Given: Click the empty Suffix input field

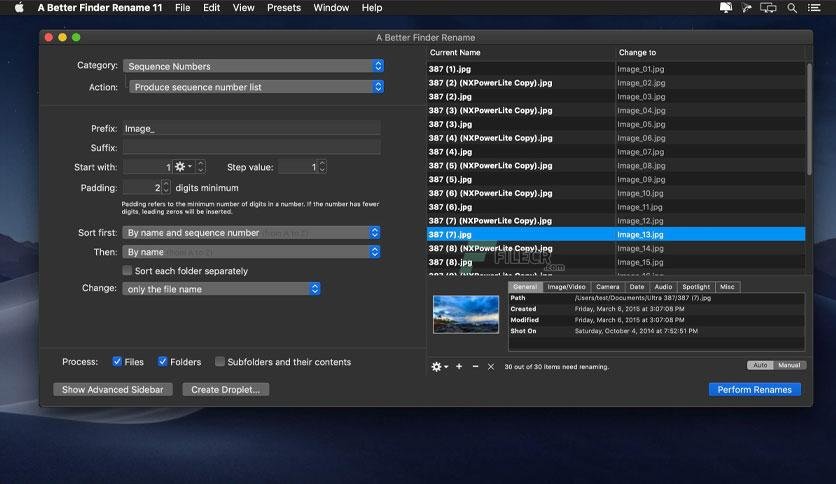Looking at the screenshot, I should point(252,147).
